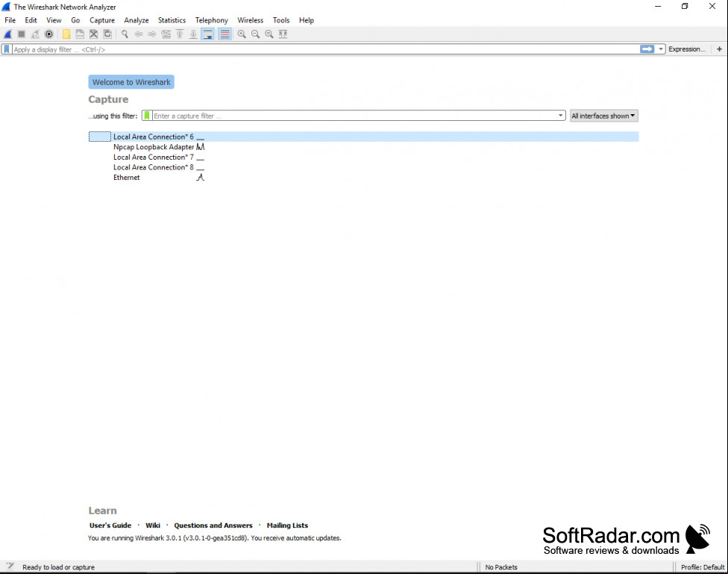
Task: Click the capture filter input field
Action: tap(355, 116)
